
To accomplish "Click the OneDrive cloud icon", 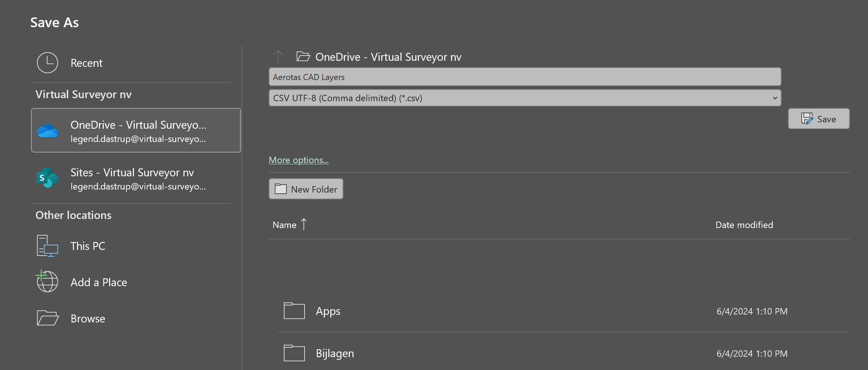I will [48, 131].
